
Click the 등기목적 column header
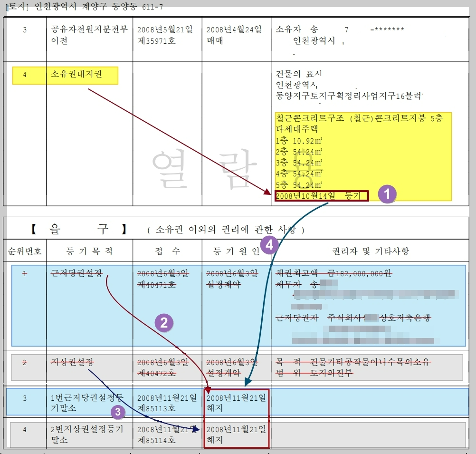89,251
